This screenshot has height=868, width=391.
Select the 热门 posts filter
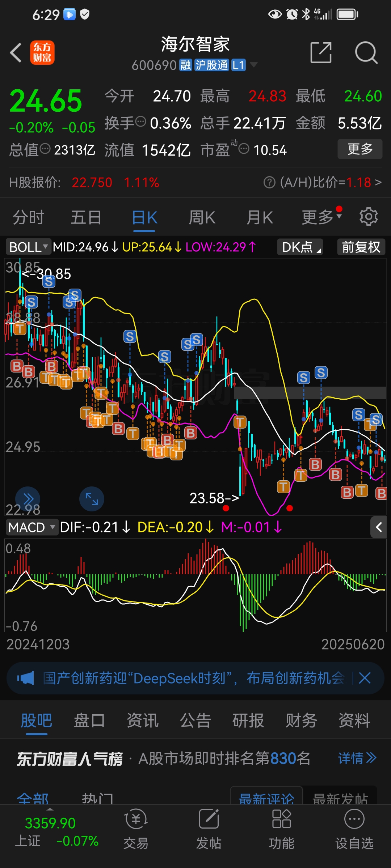pos(98,798)
